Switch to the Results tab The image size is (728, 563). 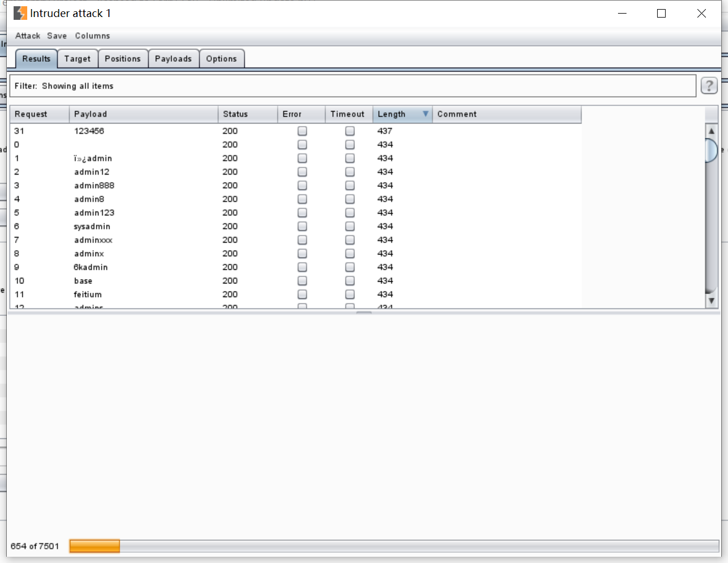tap(36, 58)
